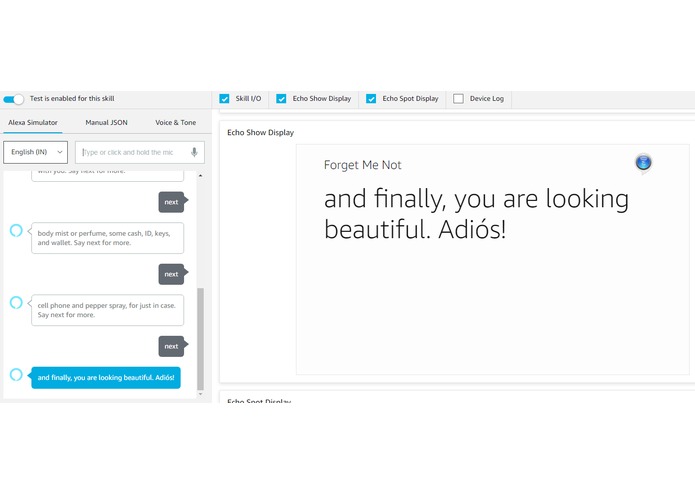
Task: Open the Manual JSON tab
Action: click(106, 122)
